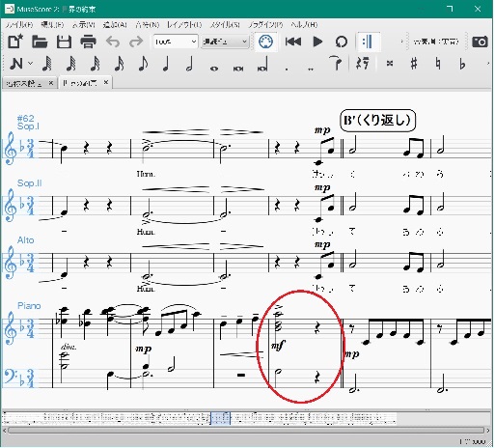This screenshot has height=448, width=495.
Task: Create a new score
Action: (x=15, y=42)
